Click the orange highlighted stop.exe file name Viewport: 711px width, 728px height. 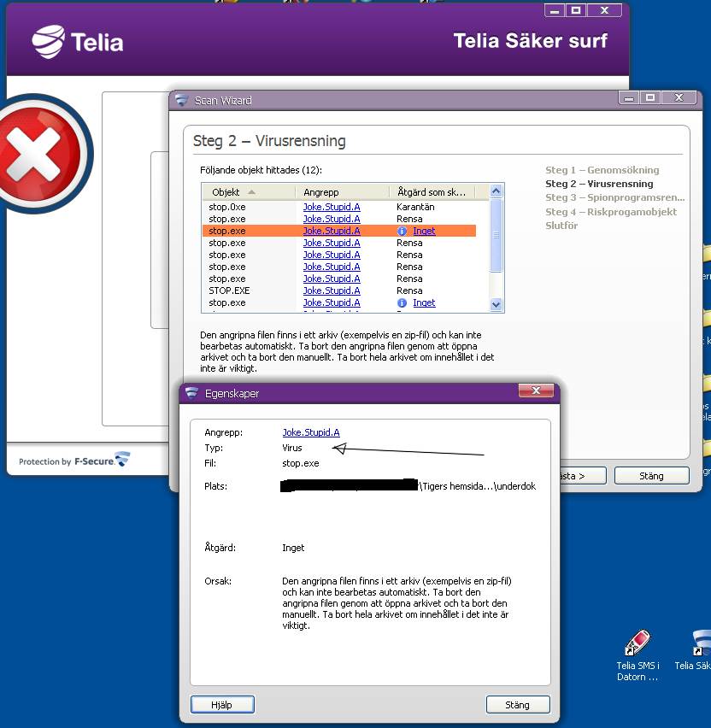[x=227, y=232]
